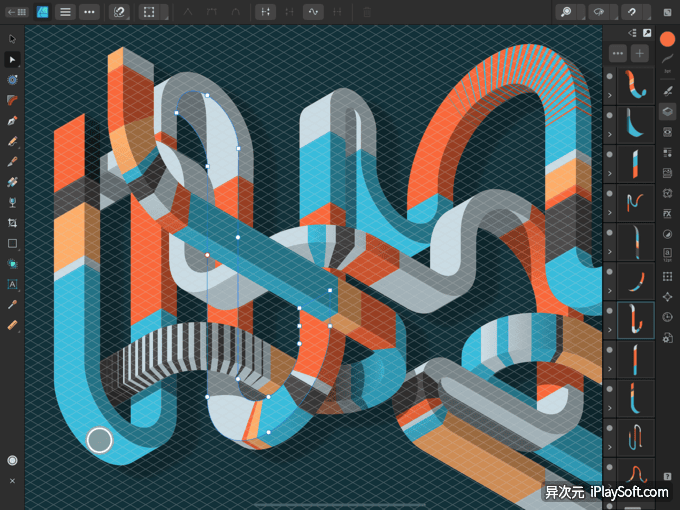Image resolution: width=680 pixels, height=510 pixels.
Task: Hide the N-shaped squiggle layer
Action: pos(609,193)
